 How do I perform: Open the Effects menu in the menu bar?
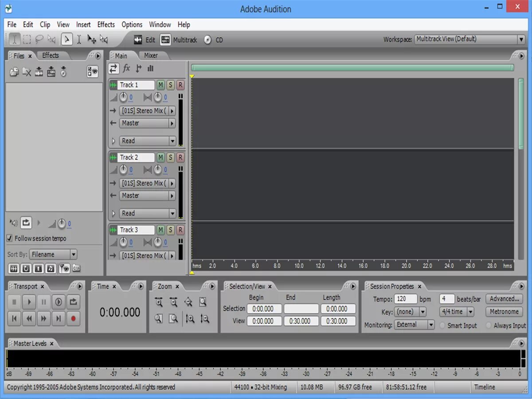coord(106,24)
